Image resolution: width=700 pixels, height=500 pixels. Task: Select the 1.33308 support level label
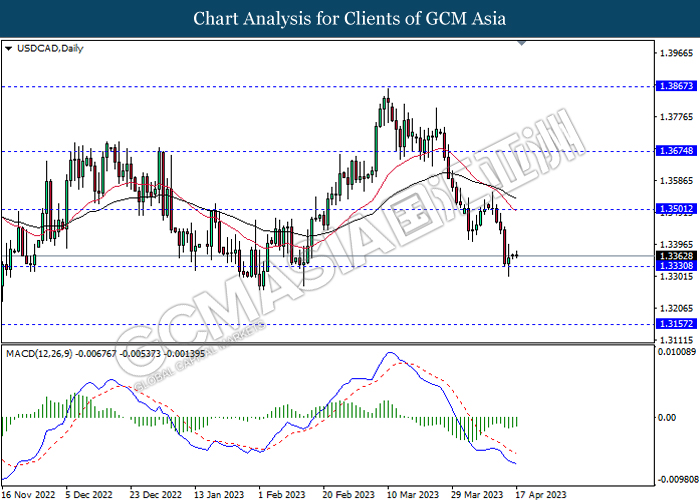(676, 266)
